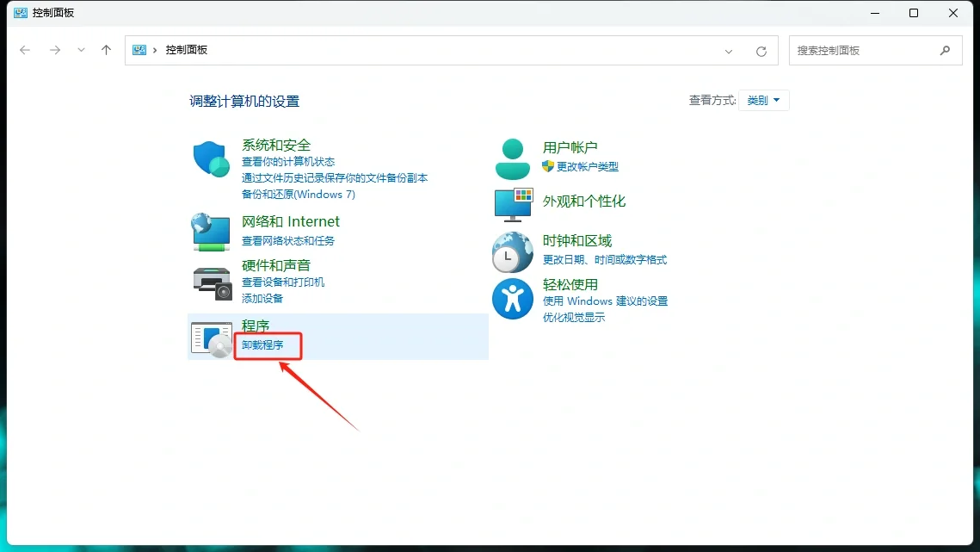Open the 网络和 Internet icon

pos(211,232)
